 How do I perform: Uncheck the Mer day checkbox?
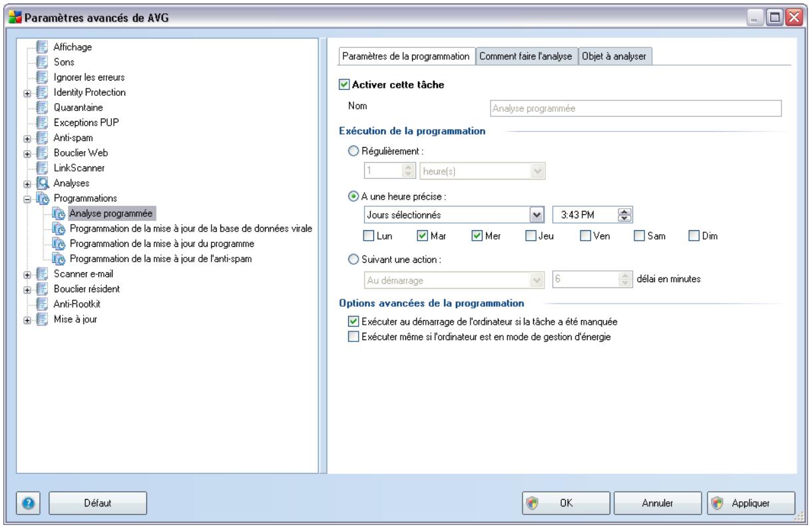tap(476, 236)
